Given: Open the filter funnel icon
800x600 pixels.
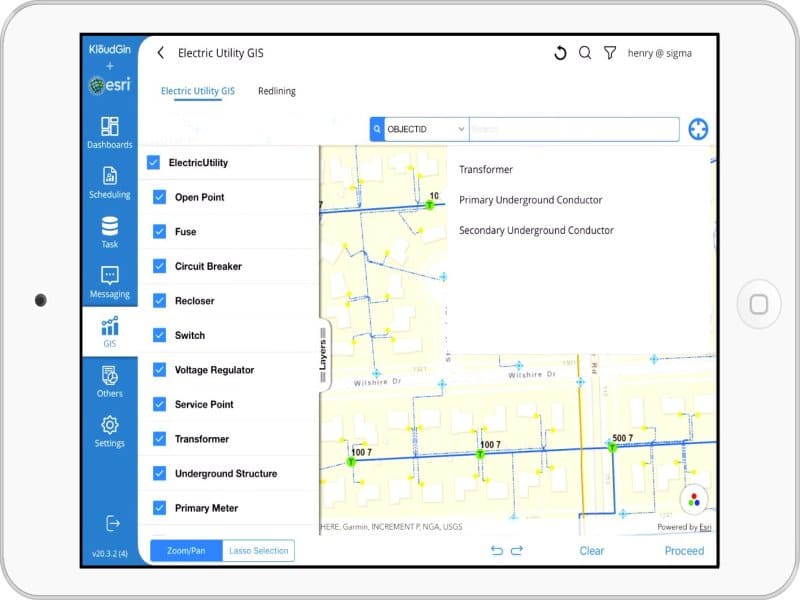Looking at the screenshot, I should 610,53.
